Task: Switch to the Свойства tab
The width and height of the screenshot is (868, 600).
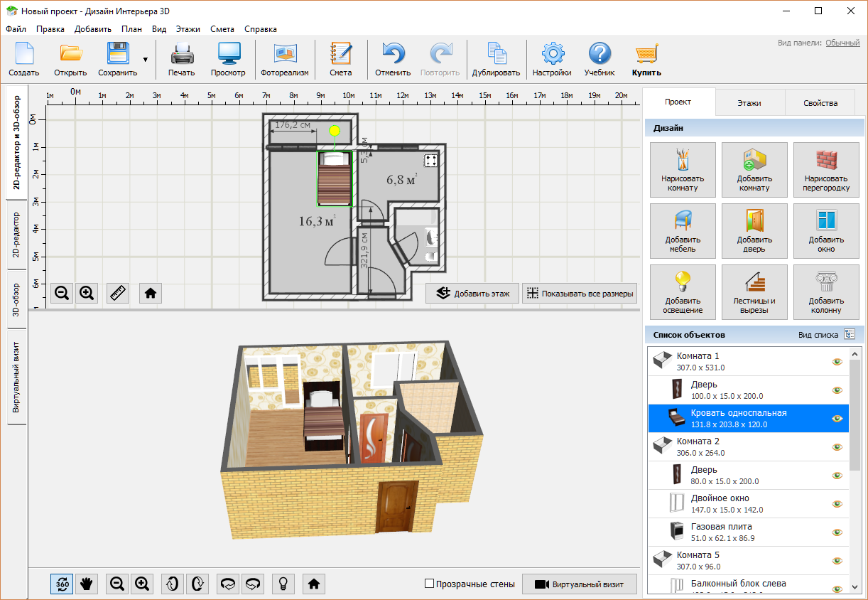Action: 820,102
